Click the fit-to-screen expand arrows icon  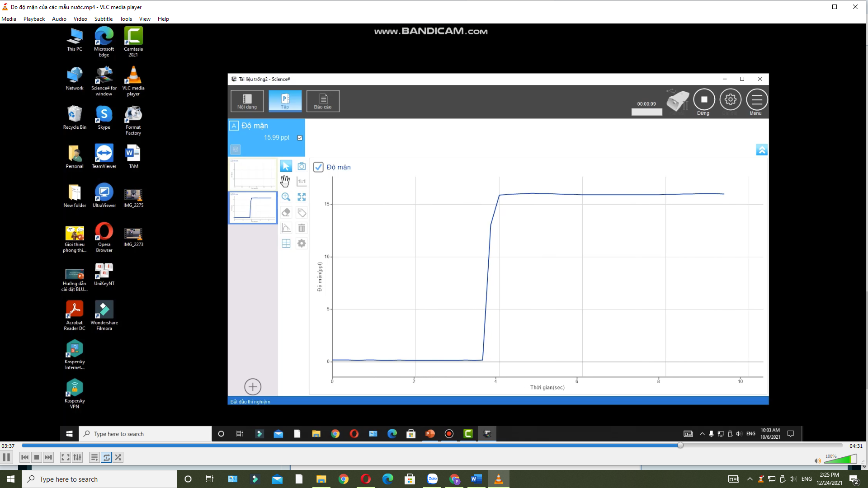(x=302, y=197)
